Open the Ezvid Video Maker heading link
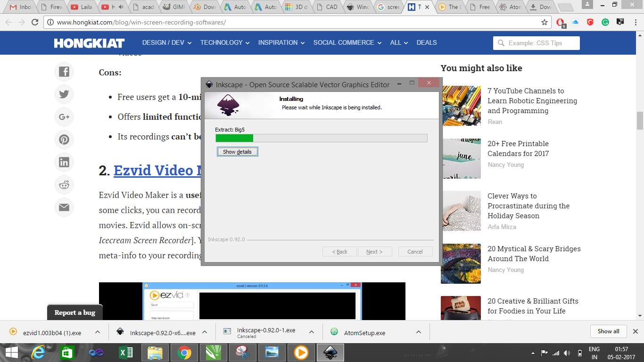Screen dimensions: 644x362 pyautogui.click(x=157, y=171)
